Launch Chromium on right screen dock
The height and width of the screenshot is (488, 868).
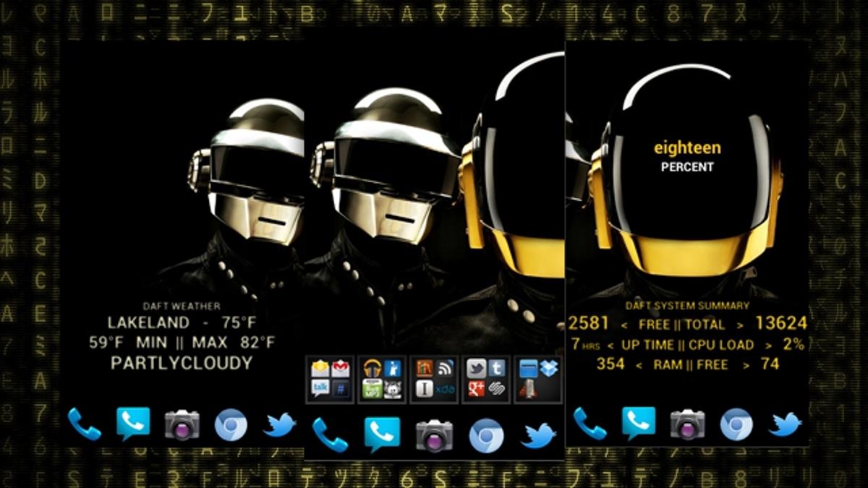click(x=736, y=424)
